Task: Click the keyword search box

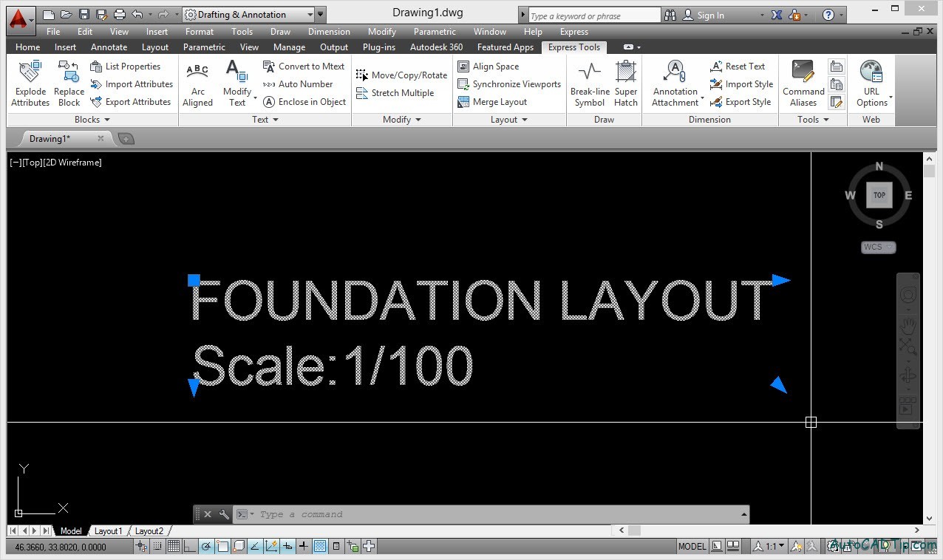Action: tap(594, 16)
